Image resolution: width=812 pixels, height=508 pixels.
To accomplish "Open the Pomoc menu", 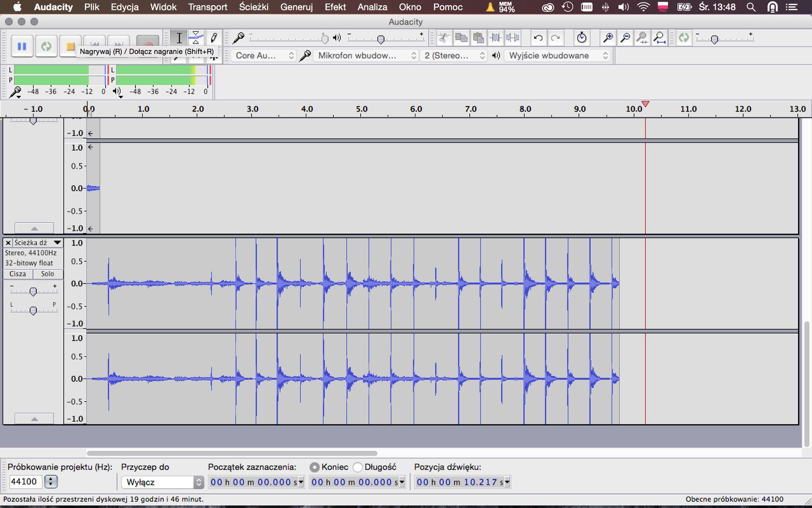I will tap(448, 7).
